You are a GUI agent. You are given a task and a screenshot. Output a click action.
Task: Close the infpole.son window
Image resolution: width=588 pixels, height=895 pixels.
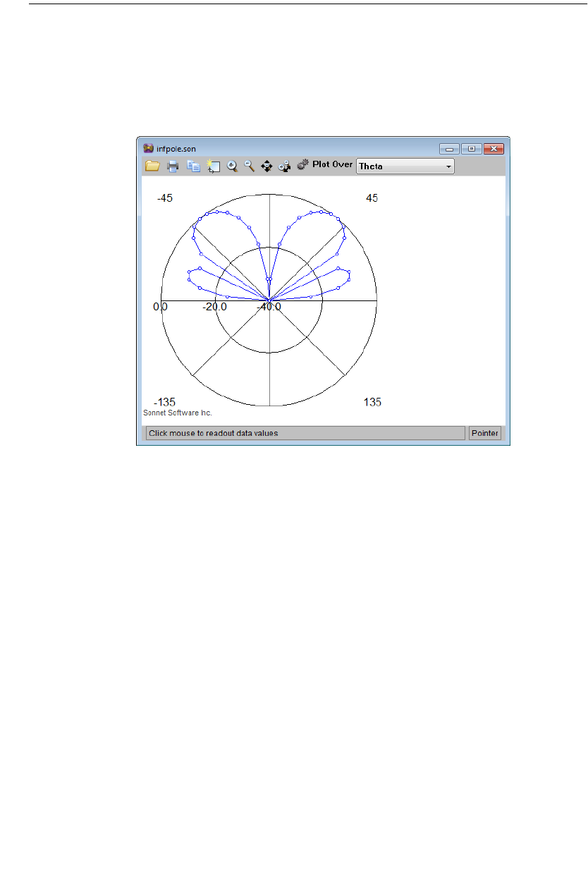pos(494,149)
